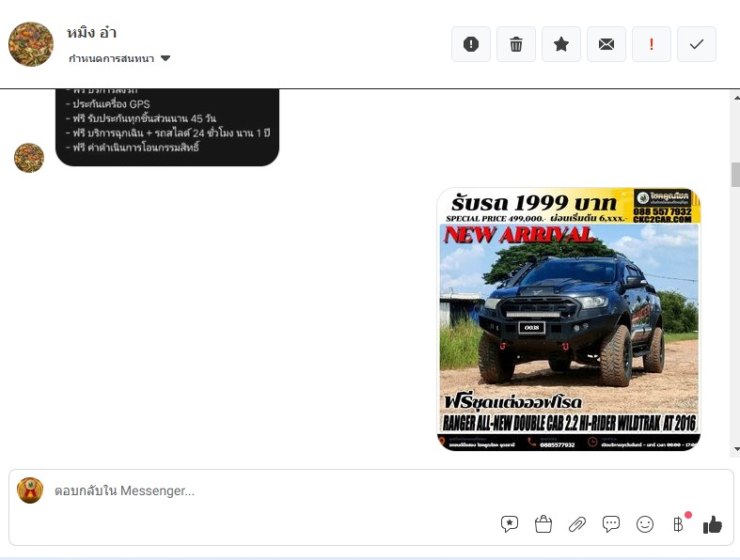Open หมิง อำ profile picture in header

pyautogui.click(x=31, y=44)
